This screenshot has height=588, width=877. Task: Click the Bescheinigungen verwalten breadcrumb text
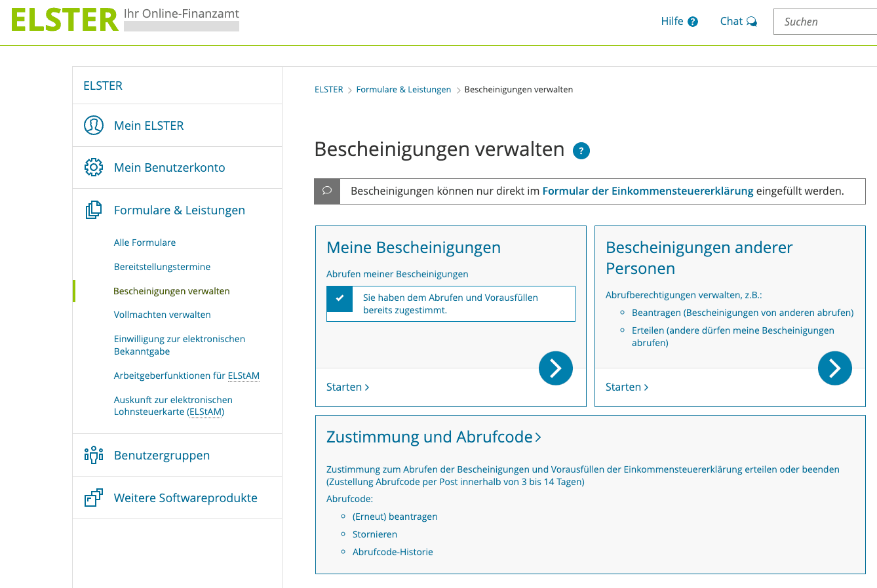click(518, 89)
